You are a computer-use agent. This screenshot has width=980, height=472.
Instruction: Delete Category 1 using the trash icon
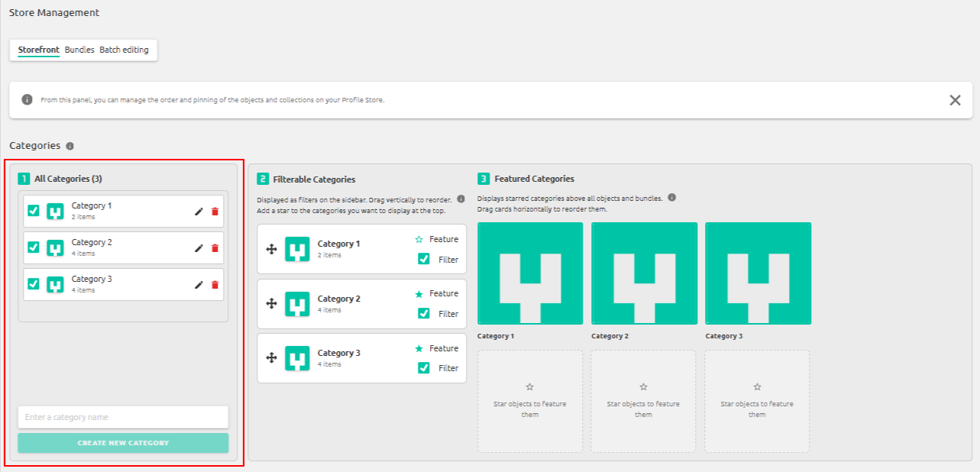point(215,212)
